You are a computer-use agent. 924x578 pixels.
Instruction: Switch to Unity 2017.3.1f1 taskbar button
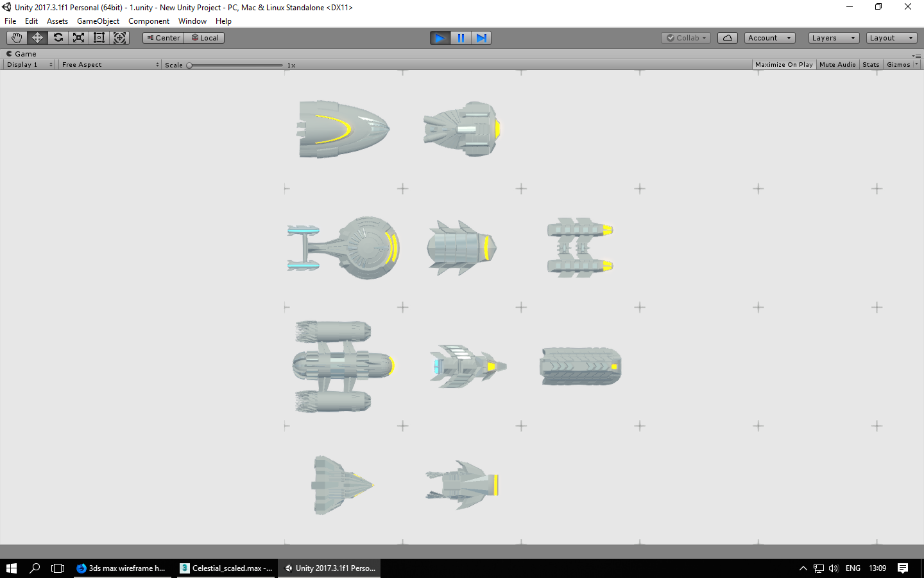tap(330, 568)
